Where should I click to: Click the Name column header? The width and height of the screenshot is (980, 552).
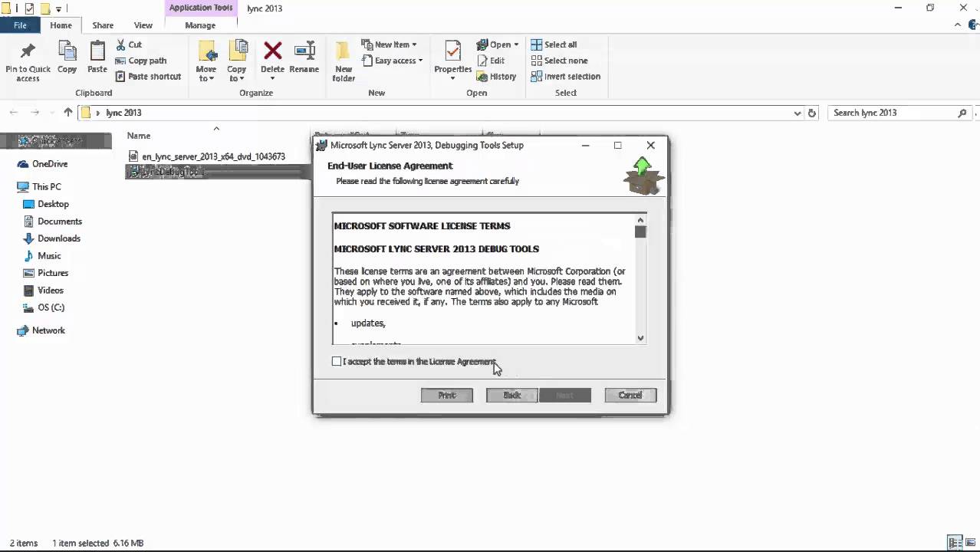[x=139, y=136]
